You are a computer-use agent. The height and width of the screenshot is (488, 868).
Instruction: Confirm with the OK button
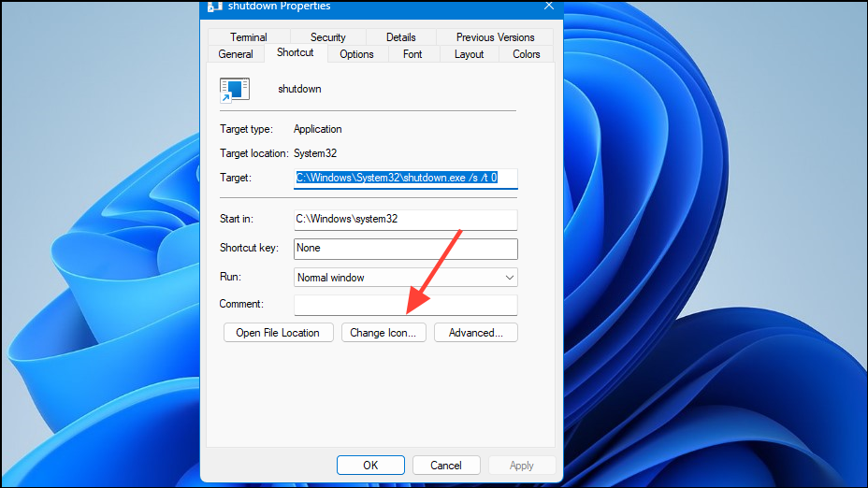[370, 466]
